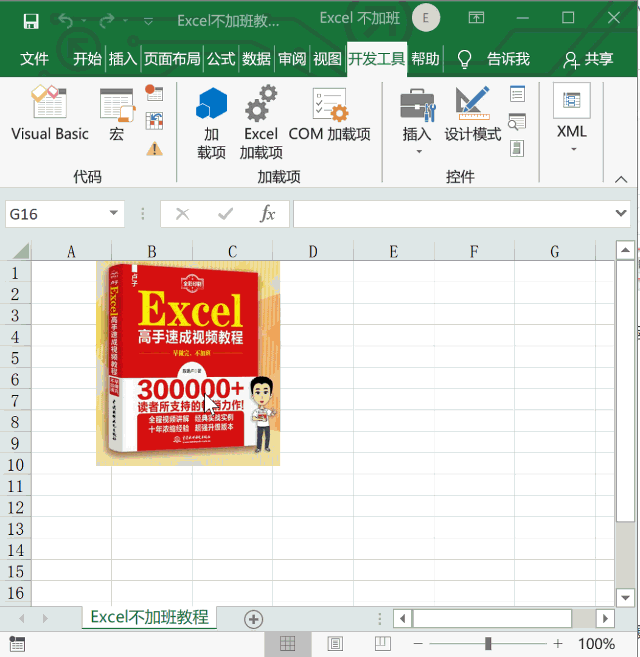The width and height of the screenshot is (640, 657).
Task: Click the horizontal scroll left arrow
Action: point(403,618)
